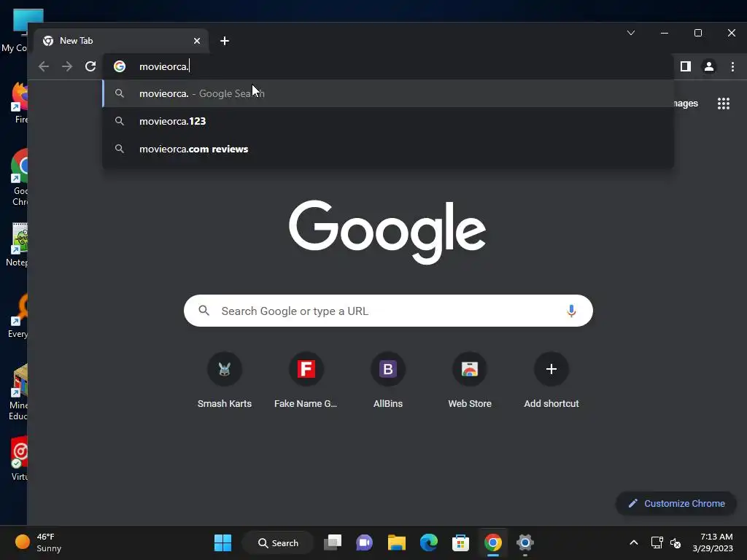The image size is (747, 560).
Task: Choose the 'movieorca.com reviews' suggestion
Action: (x=388, y=149)
